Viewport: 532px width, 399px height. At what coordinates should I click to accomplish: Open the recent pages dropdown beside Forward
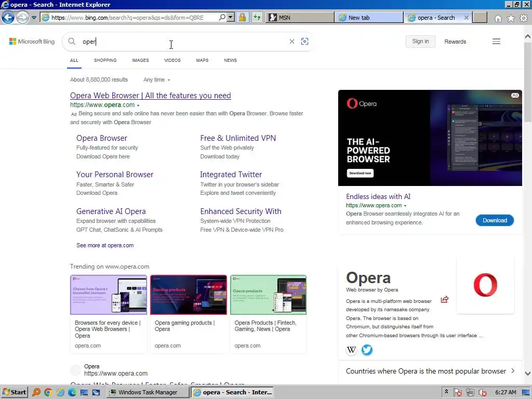pyautogui.click(x=34, y=18)
